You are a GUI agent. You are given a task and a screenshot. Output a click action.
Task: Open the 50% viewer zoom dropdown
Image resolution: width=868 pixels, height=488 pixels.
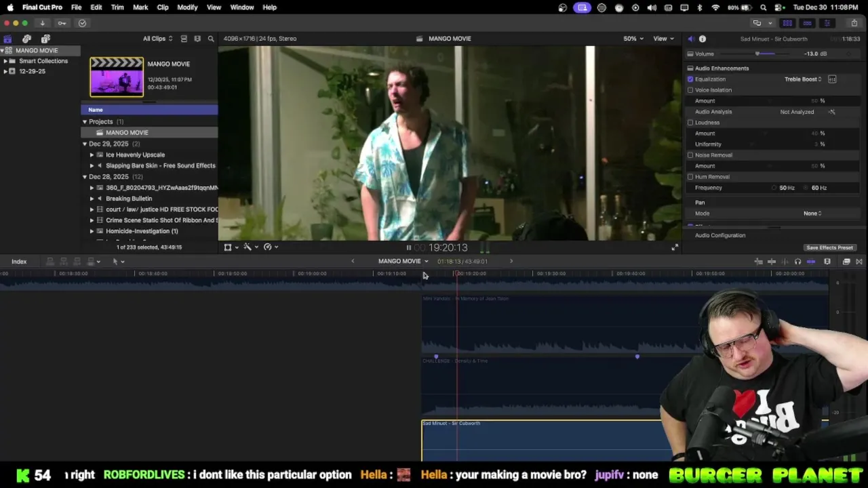point(633,39)
